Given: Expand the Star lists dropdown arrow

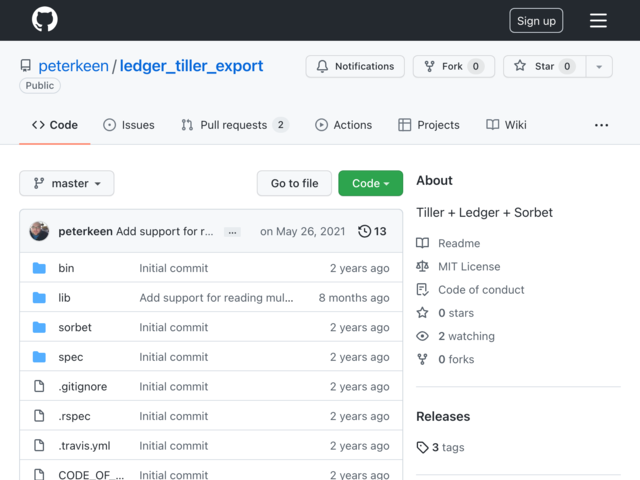Looking at the screenshot, I should (x=599, y=66).
